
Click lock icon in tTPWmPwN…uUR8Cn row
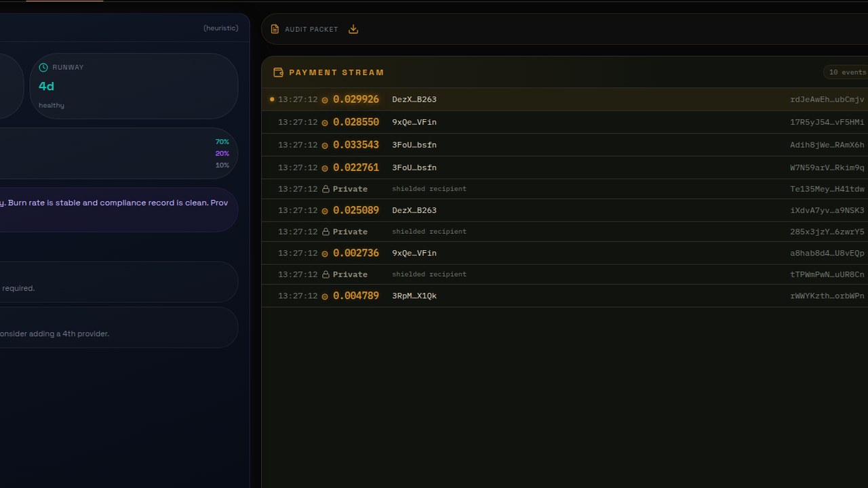[x=325, y=274]
